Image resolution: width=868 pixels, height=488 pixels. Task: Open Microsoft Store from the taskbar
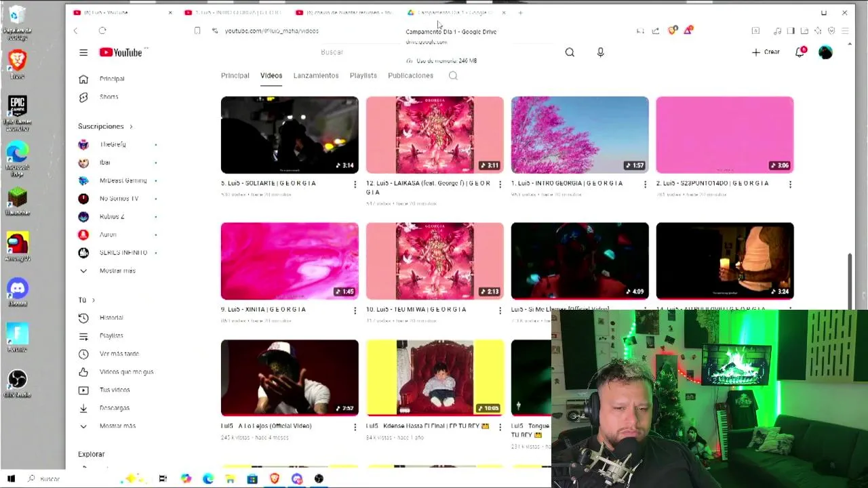tap(252, 479)
